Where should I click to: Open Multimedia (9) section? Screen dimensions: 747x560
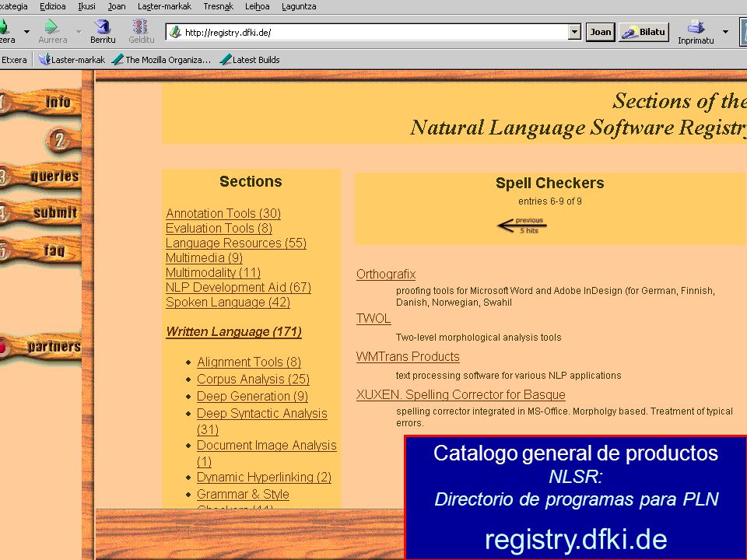pyautogui.click(x=205, y=257)
